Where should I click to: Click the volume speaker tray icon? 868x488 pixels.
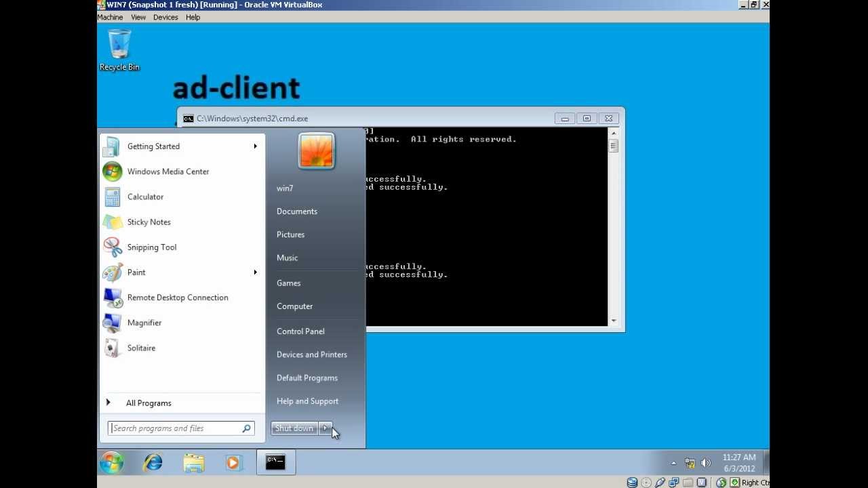[706, 463]
